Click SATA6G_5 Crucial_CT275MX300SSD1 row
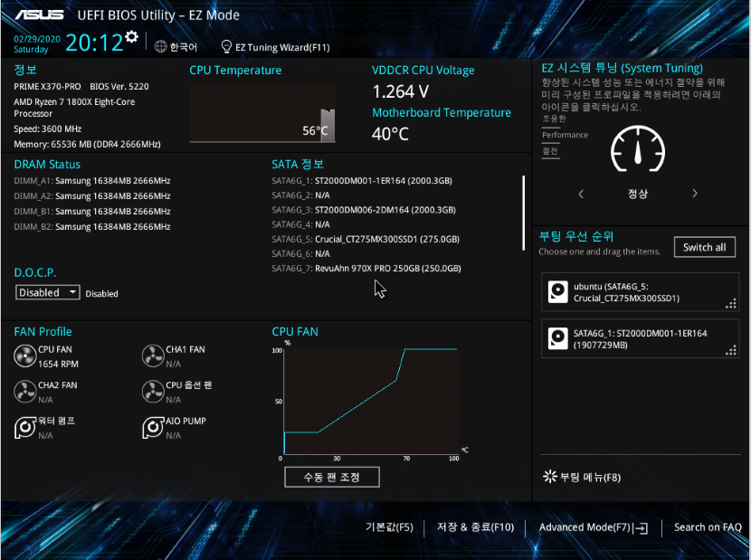The height and width of the screenshot is (560, 751). pyautogui.click(x=366, y=239)
